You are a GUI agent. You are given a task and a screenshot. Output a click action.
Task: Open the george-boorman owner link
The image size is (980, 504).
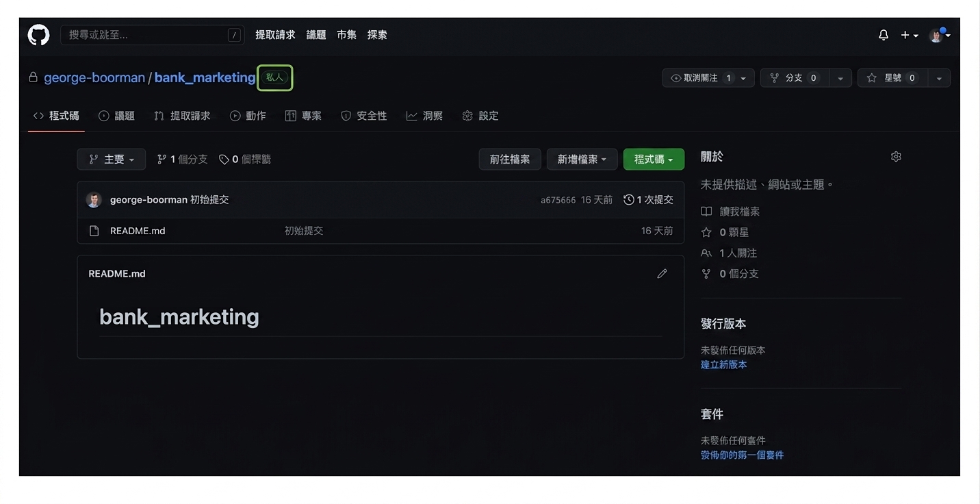94,77
